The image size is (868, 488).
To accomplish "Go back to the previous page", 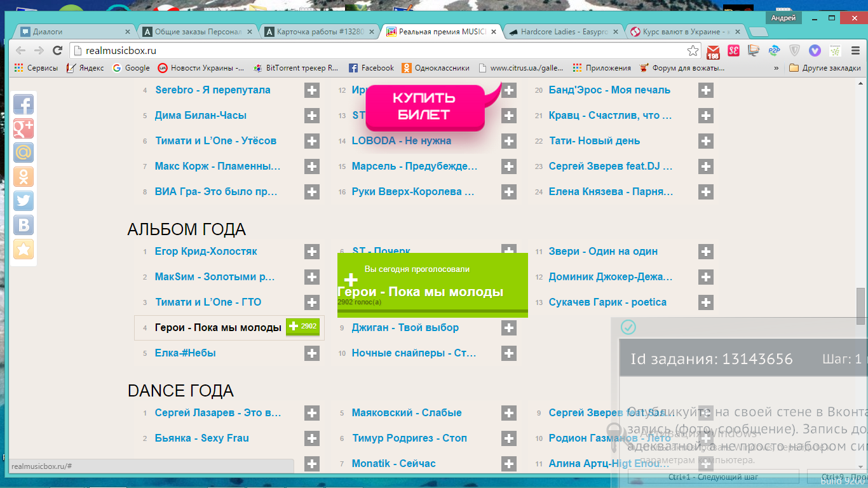I will tap(21, 51).
